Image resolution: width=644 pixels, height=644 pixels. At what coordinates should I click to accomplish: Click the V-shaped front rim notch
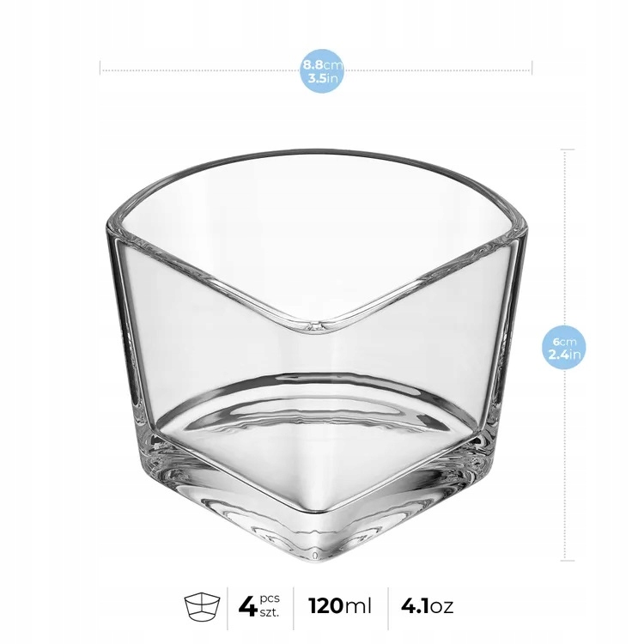point(315,325)
